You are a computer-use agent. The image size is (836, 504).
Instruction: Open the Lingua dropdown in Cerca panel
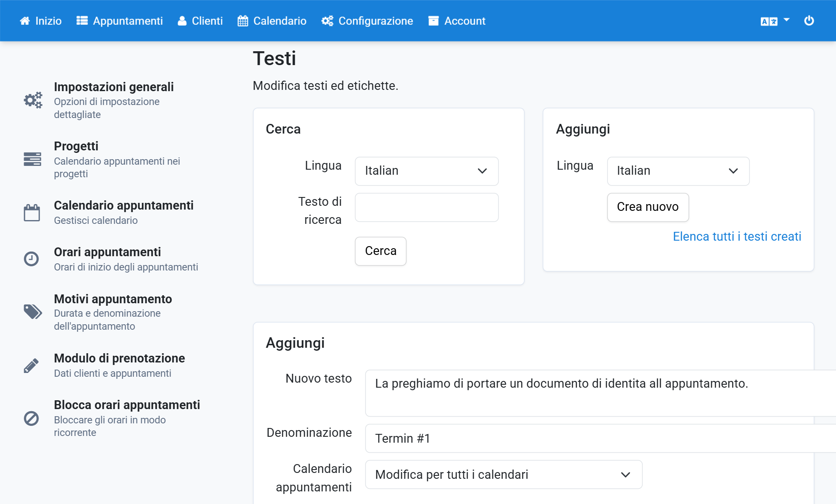[x=426, y=171]
